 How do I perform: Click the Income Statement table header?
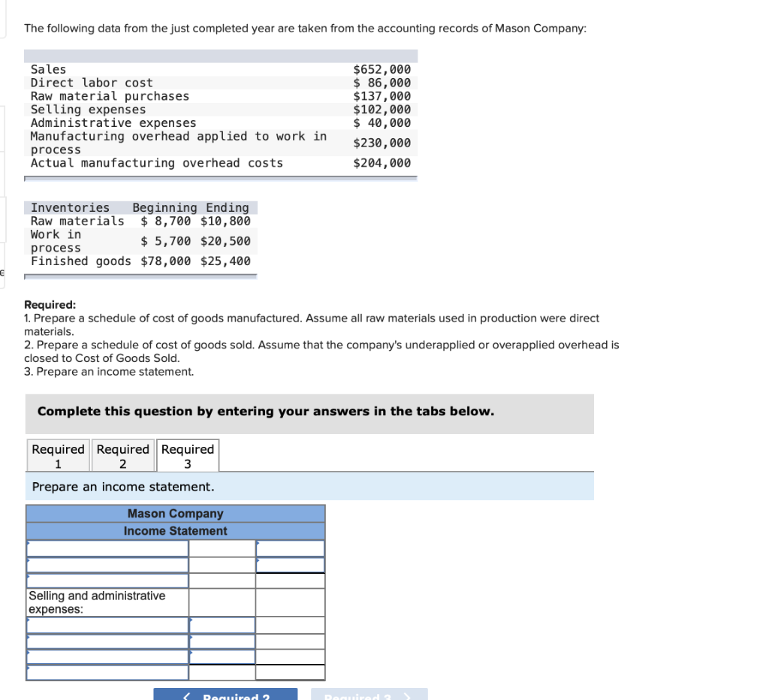tap(176, 531)
